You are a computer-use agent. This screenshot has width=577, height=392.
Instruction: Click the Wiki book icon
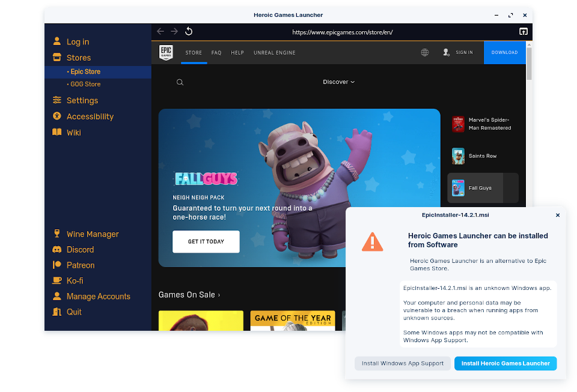click(x=56, y=132)
